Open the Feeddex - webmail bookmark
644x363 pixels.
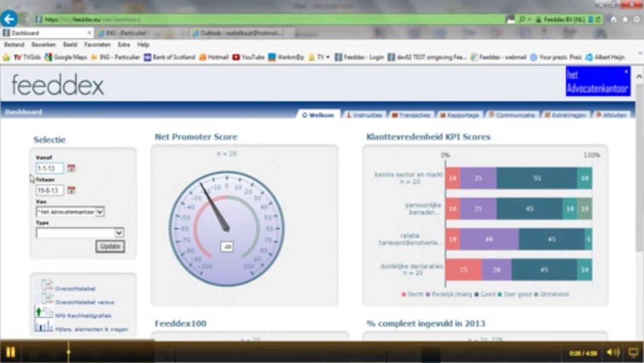[499, 57]
